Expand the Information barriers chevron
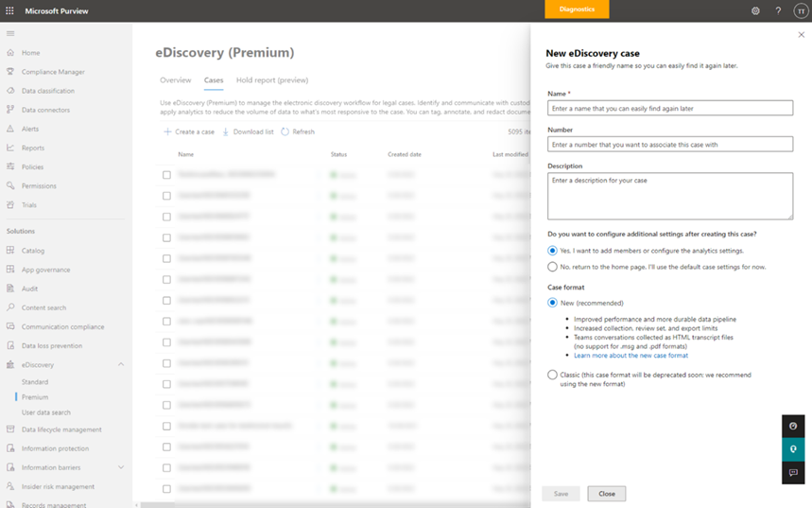The width and height of the screenshot is (812, 508). [121, 467]
